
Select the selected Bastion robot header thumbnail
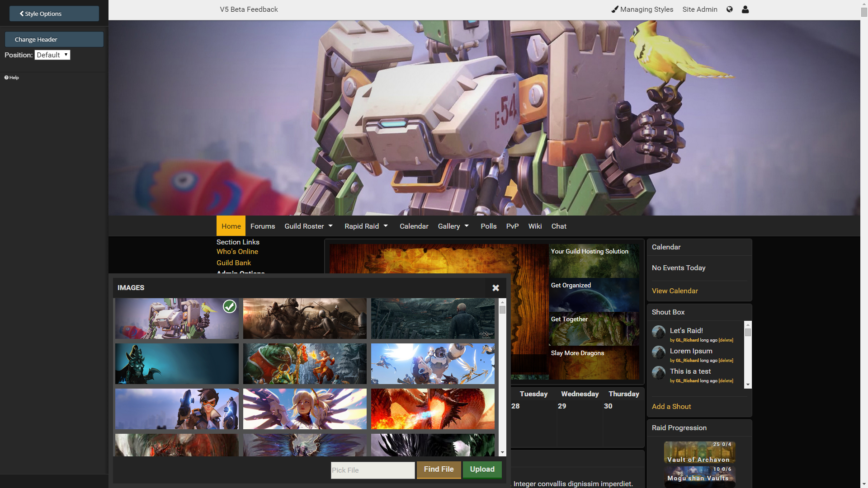[x=177, y=319]
